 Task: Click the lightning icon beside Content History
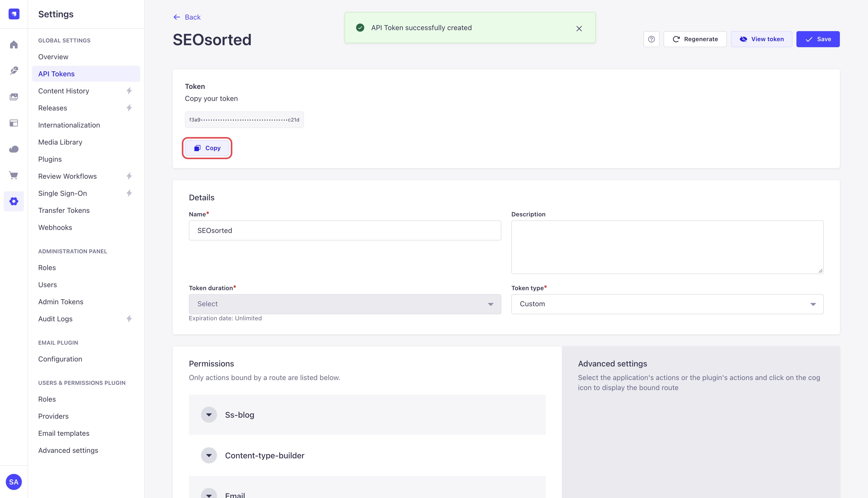pos(129,91)
